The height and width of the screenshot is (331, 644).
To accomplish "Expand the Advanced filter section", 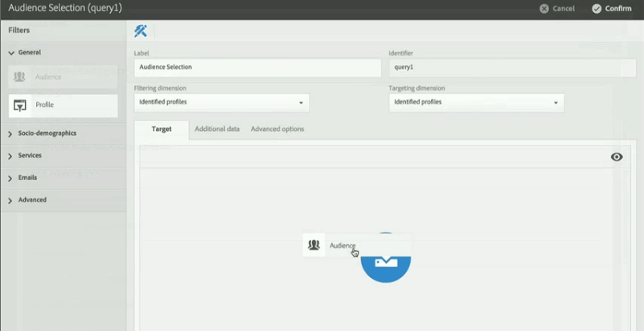I will click(x=11, y=200).
